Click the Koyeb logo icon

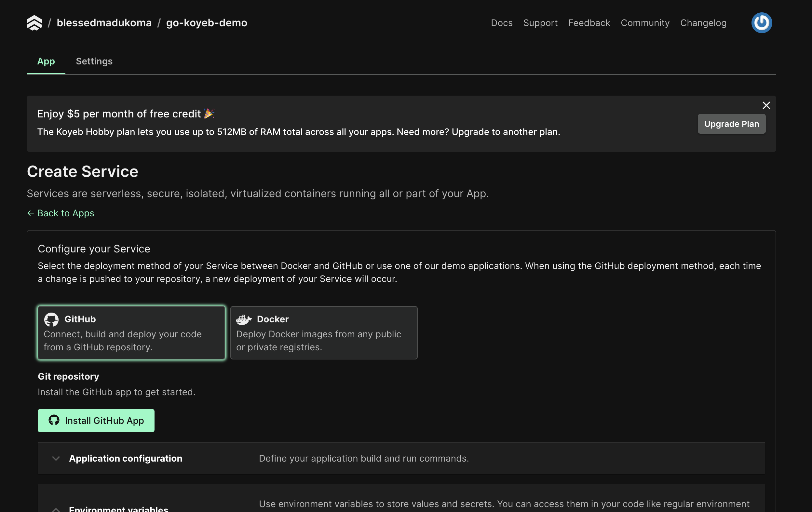[x=34, y=23]
